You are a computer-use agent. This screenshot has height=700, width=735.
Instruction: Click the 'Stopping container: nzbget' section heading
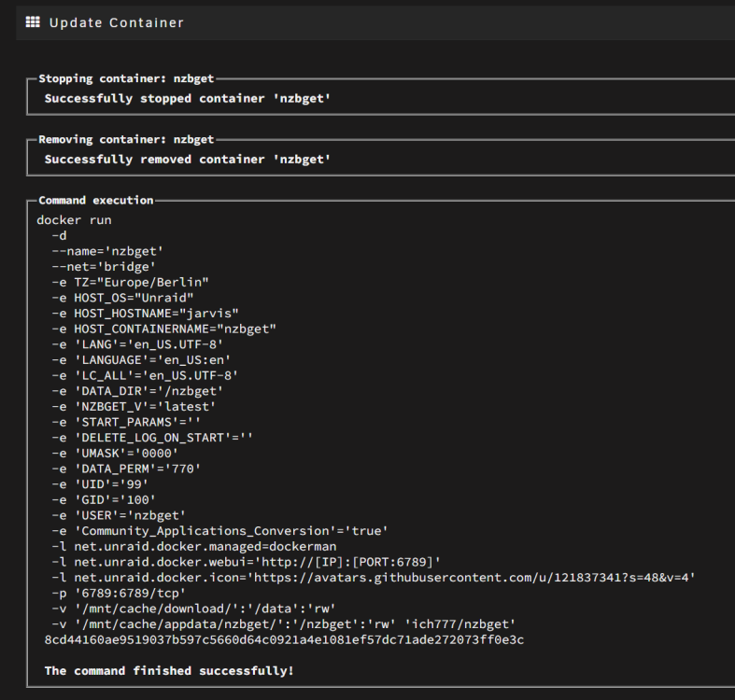[126, 78]
